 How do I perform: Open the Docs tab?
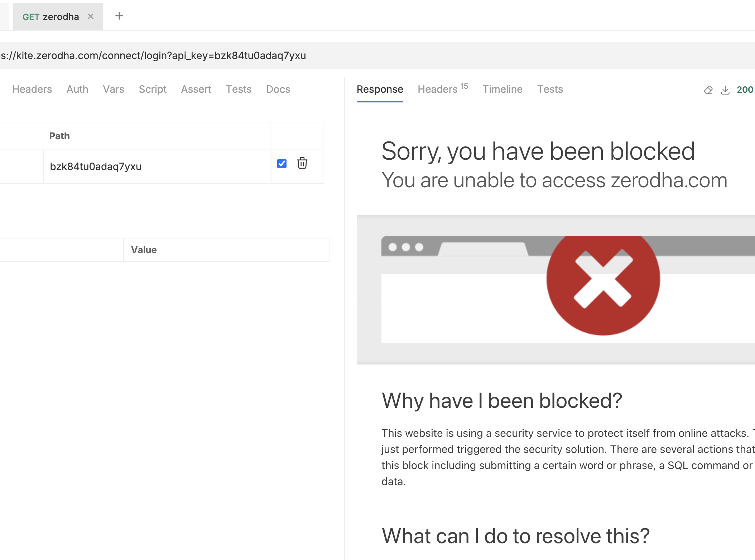[278, 89]
